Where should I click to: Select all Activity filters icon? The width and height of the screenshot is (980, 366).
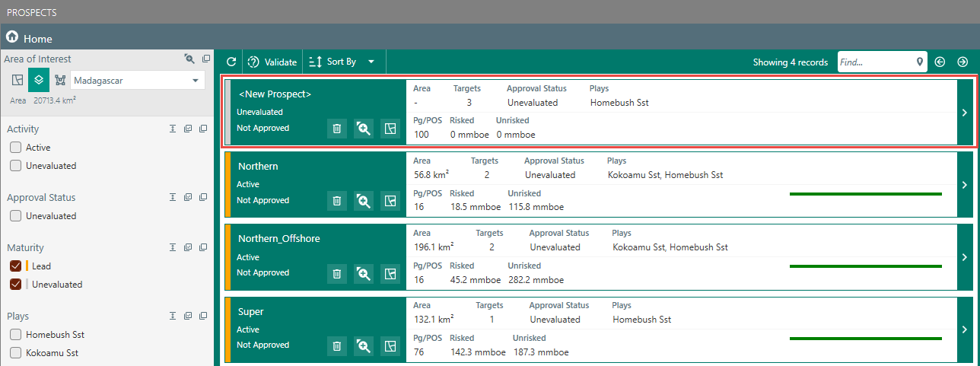(189, 129)
